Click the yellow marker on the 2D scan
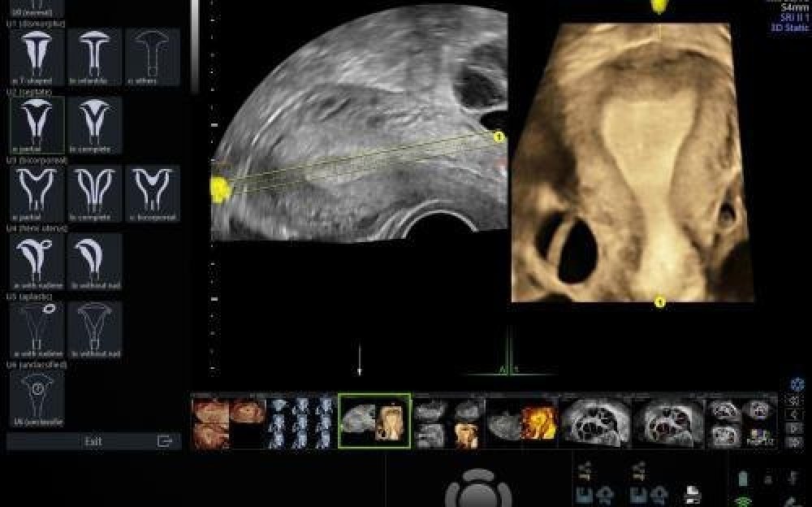This screenshot has height=507, width=812. (x=218, y=189)
